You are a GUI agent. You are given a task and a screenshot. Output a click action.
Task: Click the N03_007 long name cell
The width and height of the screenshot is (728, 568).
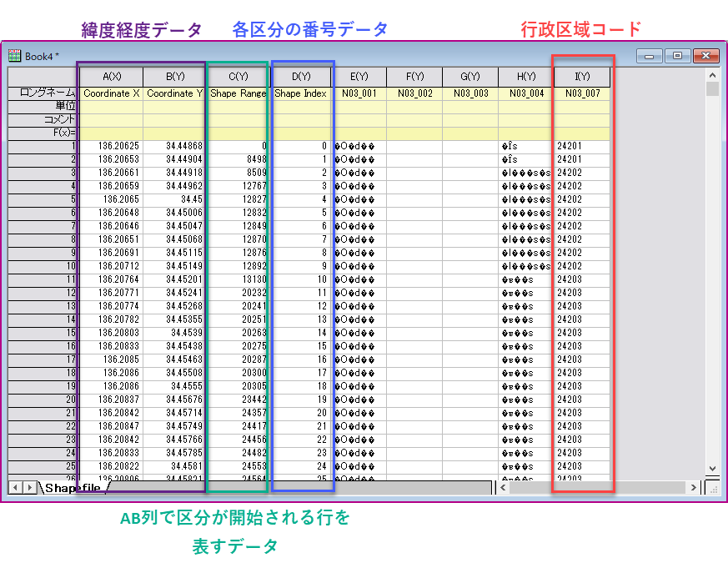pyautogui.click(x=582, y=93)
